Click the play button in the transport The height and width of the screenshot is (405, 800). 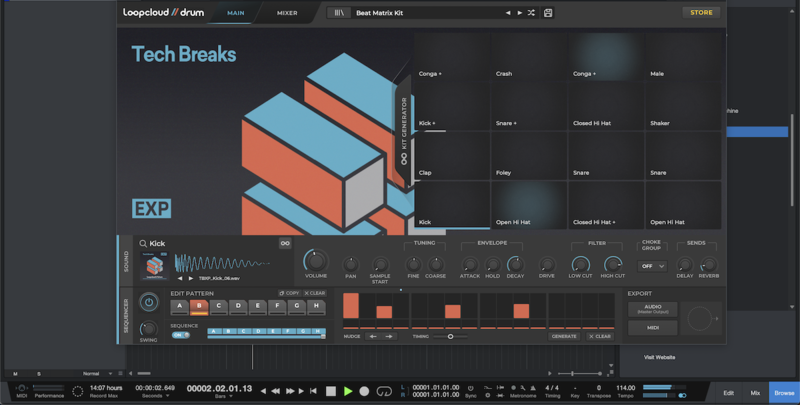coord(347,391)
